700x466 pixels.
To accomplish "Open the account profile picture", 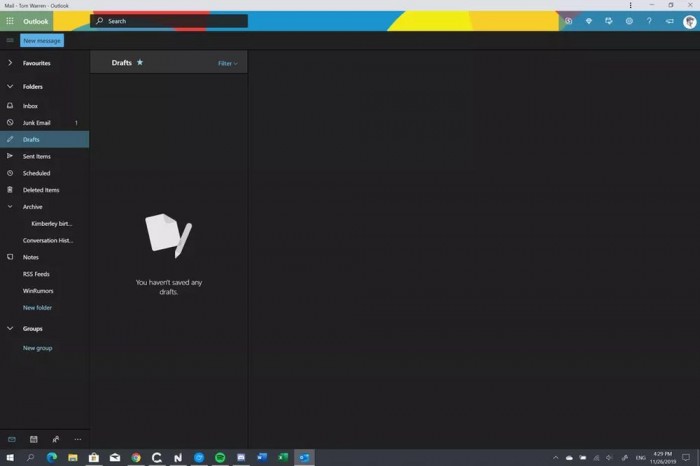I will 689,21.
